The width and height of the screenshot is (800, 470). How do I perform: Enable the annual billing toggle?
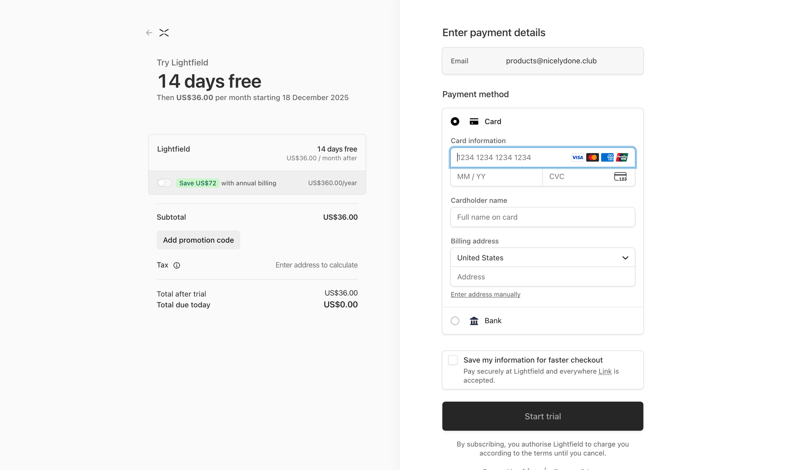pyautogui.click(x=165, y=183)
